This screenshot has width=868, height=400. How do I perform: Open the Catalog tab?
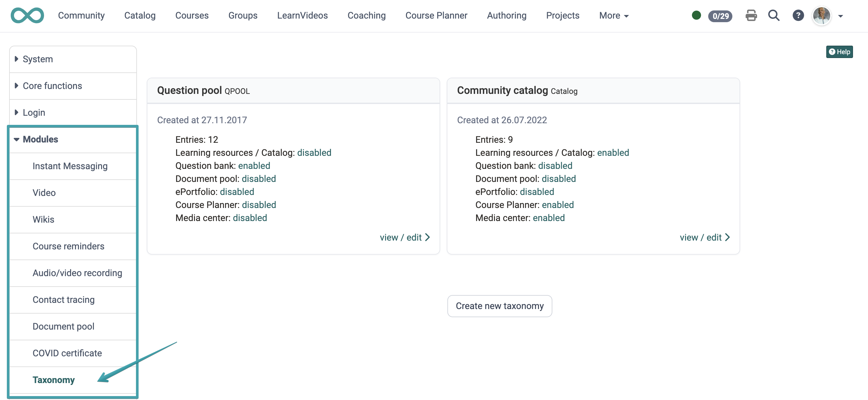[140, 16]
